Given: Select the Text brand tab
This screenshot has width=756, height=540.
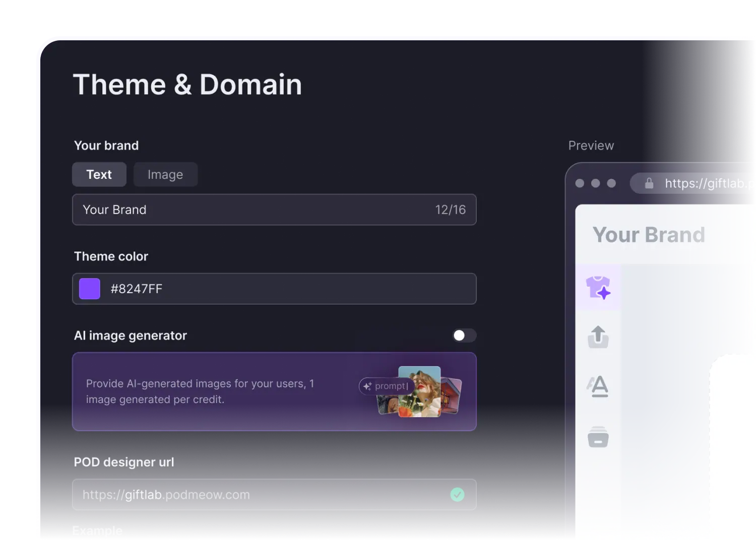Looking at the screenshot, I should coord(99,174).
